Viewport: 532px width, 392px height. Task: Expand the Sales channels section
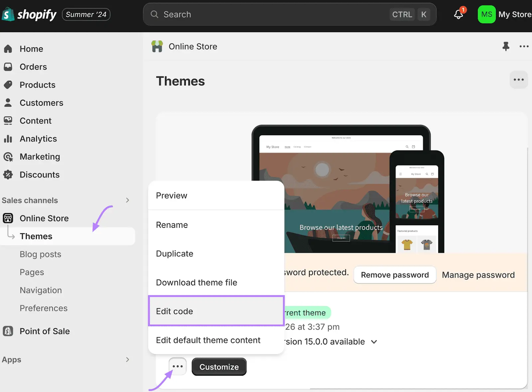(x=127, y=200)
